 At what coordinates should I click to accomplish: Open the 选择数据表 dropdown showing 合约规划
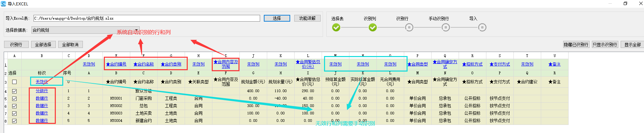(x=85, y=30)
